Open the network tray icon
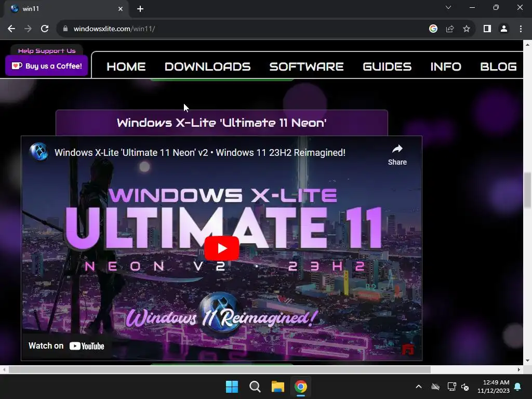The height and width of the screenshot is (399, 532). pyautogui.click(x=451, y=387)
